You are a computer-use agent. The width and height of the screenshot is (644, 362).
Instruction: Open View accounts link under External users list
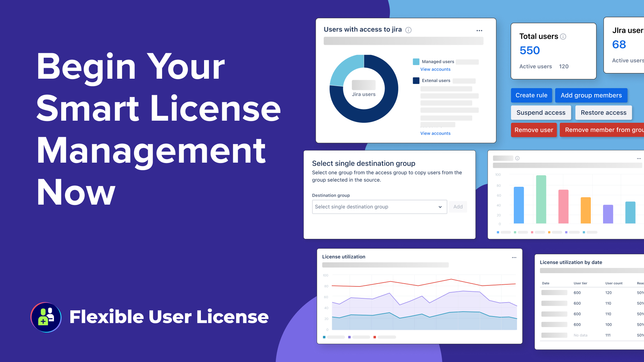435,133
